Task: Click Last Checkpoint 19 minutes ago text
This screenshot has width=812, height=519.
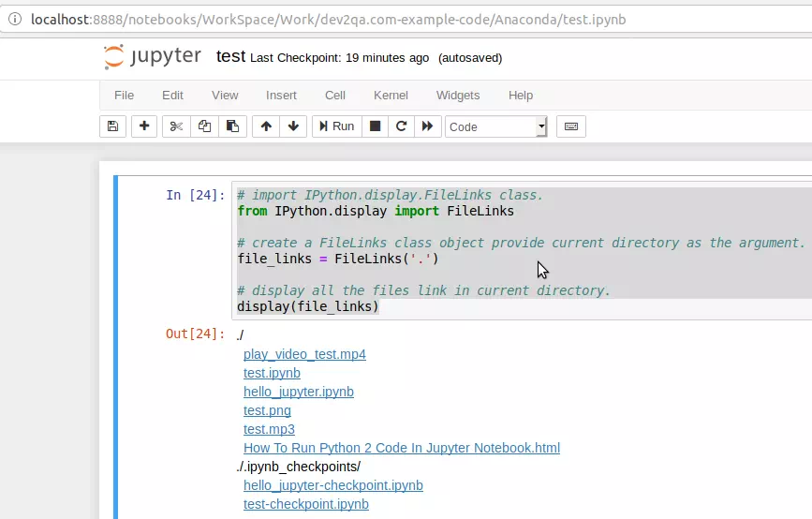Action: [339, 58]
